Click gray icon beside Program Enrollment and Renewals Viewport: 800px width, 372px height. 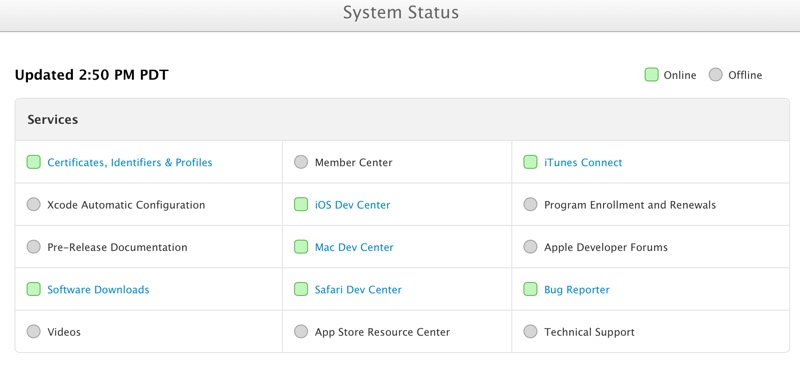point(531,205)
